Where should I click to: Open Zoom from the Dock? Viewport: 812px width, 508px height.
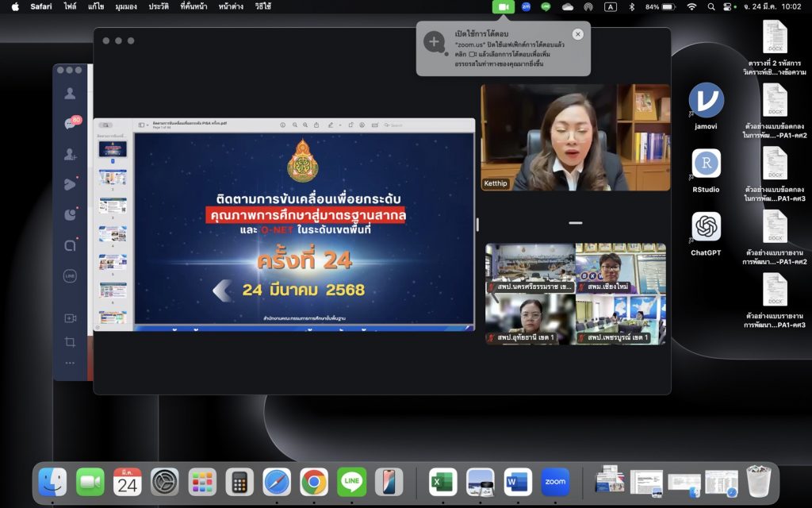tap(555, 482)
